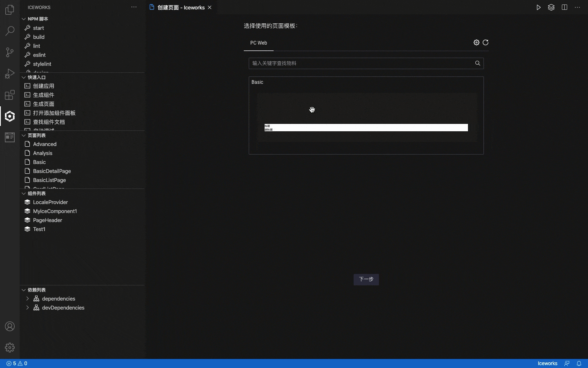Open the Accounts menu icon

pos(10,326)
